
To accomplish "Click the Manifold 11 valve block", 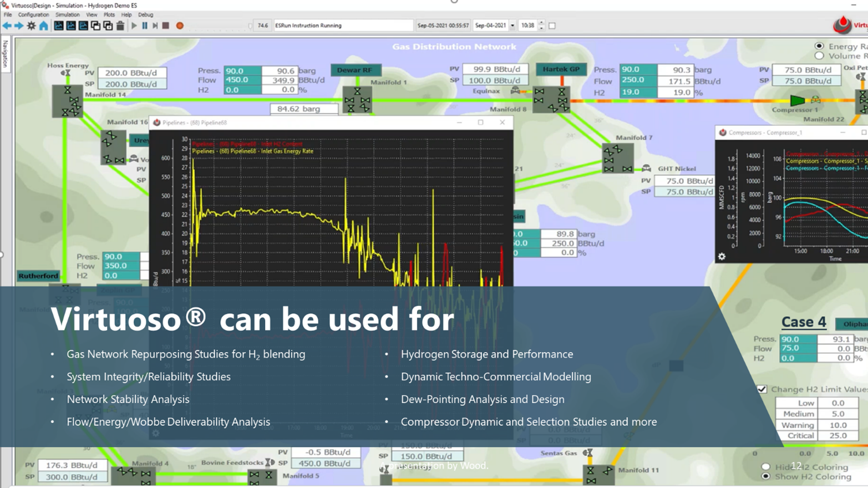I will click(598, 476).
